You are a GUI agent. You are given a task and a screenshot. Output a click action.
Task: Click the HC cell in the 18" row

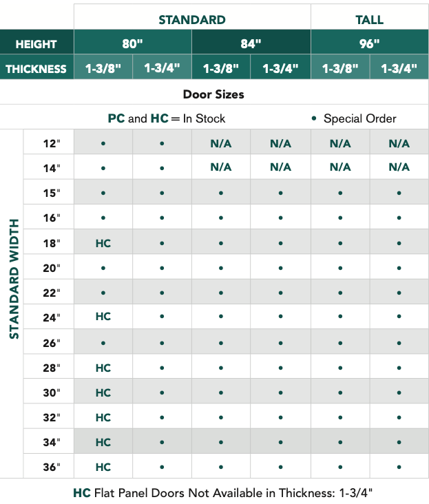click(103, 243)
